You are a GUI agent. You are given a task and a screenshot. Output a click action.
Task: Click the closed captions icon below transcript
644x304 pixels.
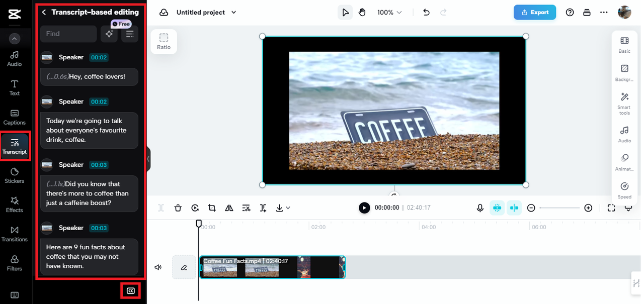tap(131, 291)
